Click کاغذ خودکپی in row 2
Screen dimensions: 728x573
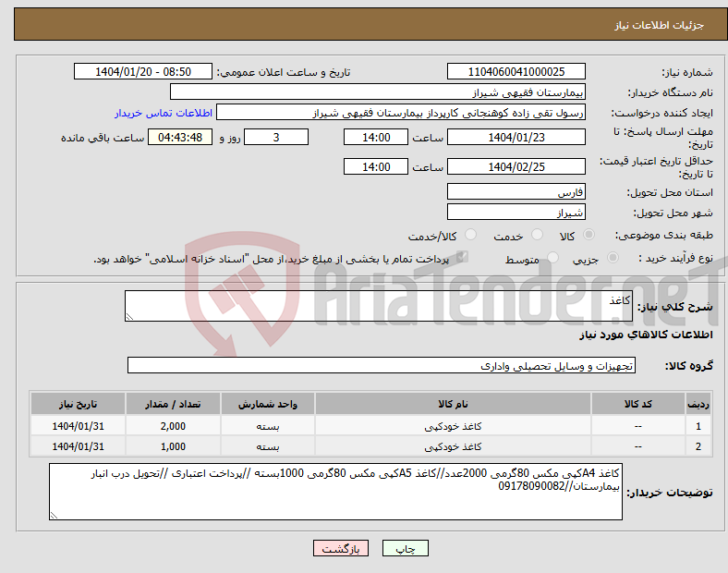pos(453,446)
